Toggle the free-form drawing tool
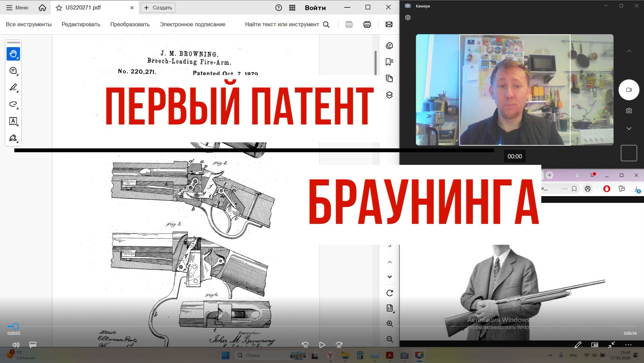Image resolution: width=644 pixels, height=363 pixels. tap(13, 104)
